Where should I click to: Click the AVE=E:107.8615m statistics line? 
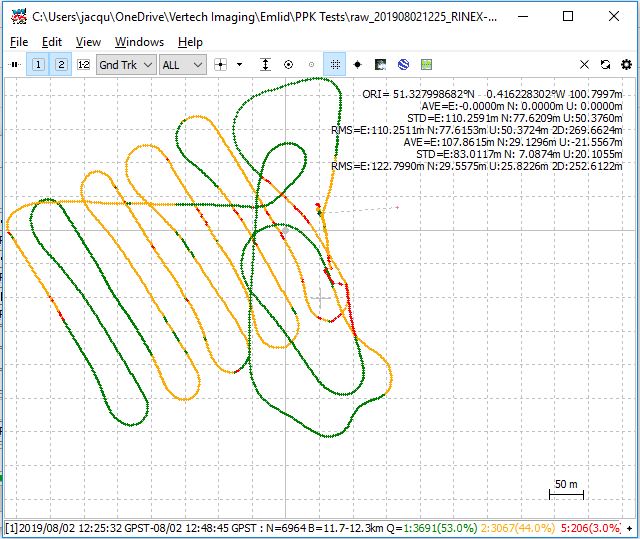click(513, 142)
